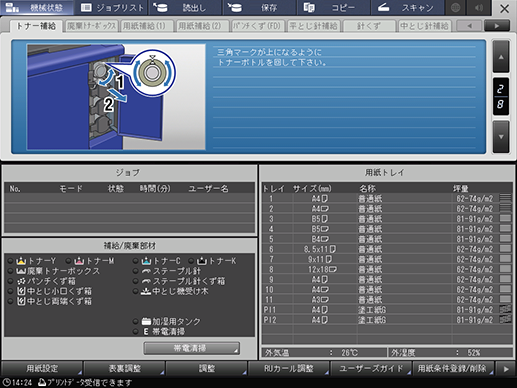517x388 pixels.
Task: Click the トナーK black toner icon
Action: tap(202, 261)
